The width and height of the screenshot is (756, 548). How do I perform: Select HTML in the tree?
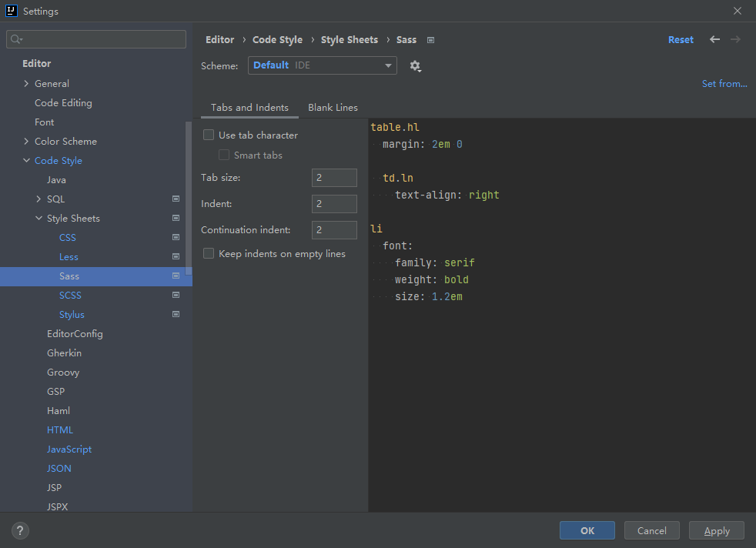(60, 430)
